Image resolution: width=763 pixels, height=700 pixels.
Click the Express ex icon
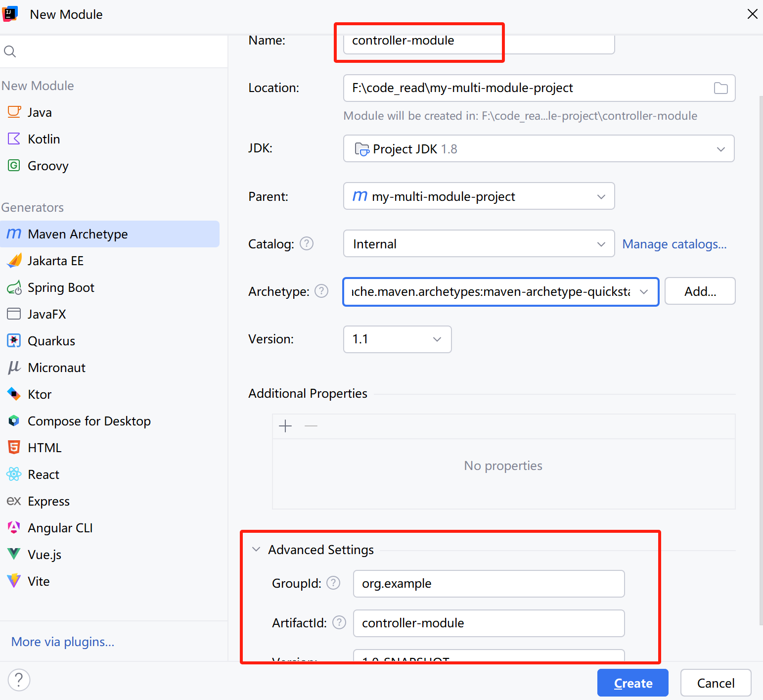pos(14,501)
